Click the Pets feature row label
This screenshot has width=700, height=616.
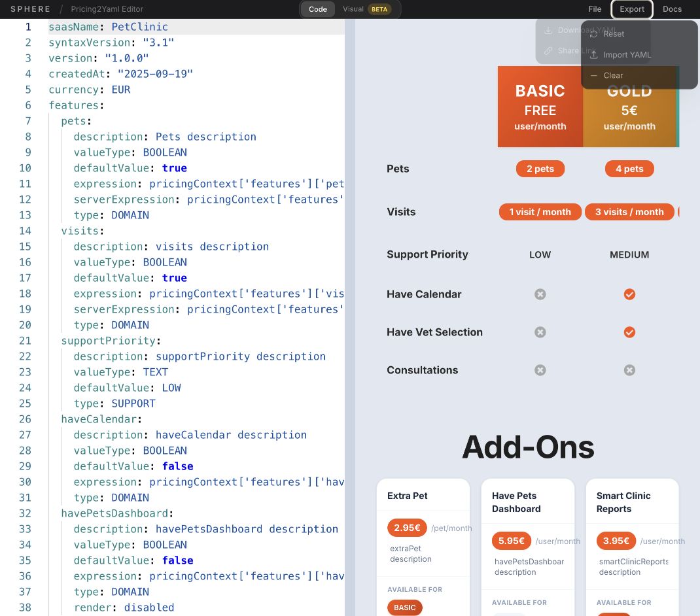[x=398, y=169]
